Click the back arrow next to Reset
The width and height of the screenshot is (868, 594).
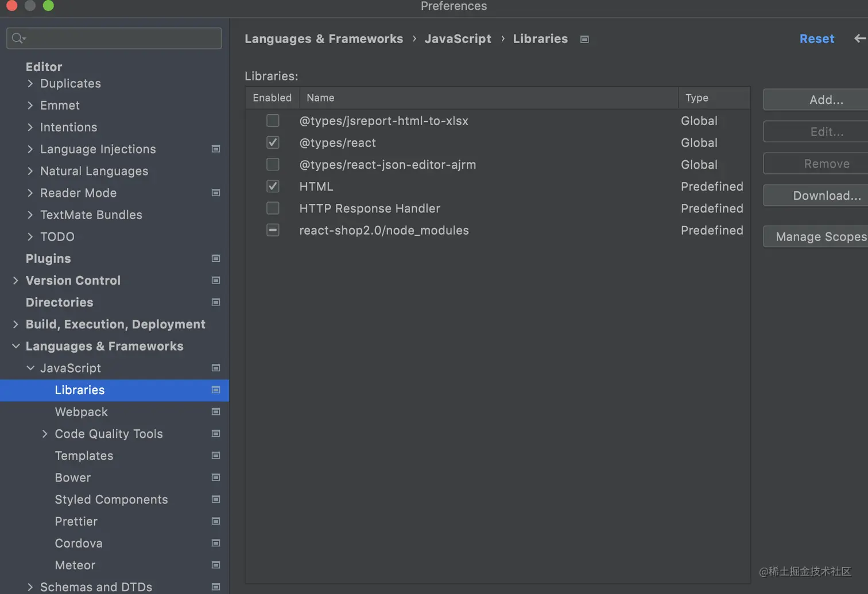click(x=859, y=38)
